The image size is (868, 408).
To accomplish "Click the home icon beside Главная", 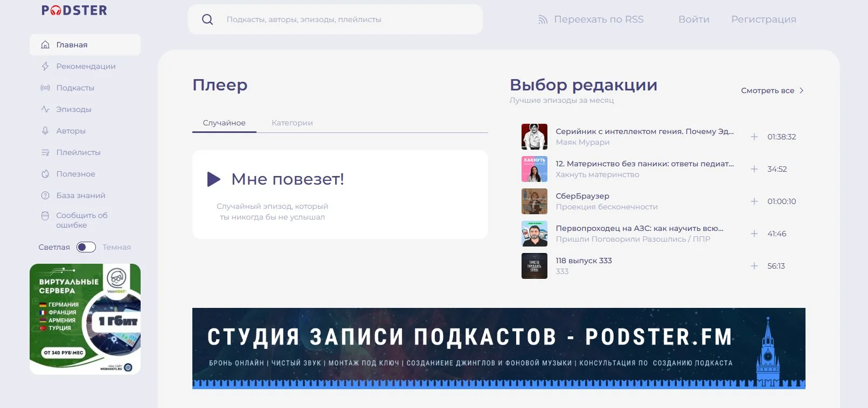I will click(45, 45).
